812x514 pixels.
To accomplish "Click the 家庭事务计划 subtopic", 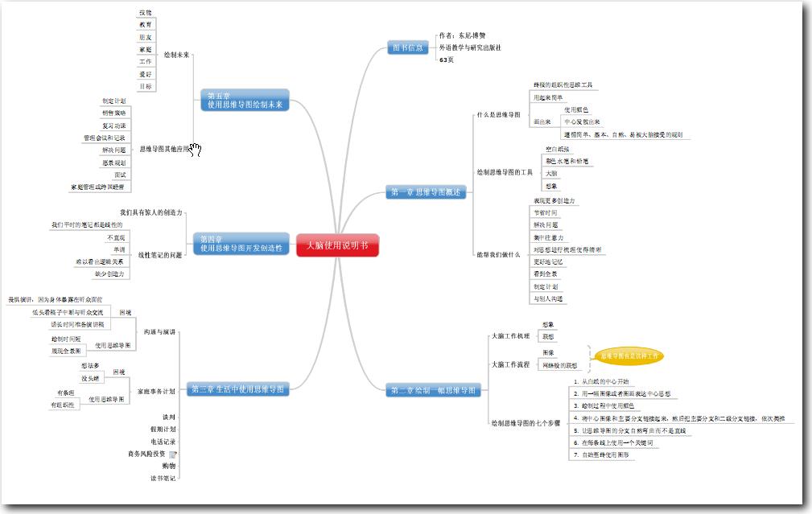I will pos(156,391).
